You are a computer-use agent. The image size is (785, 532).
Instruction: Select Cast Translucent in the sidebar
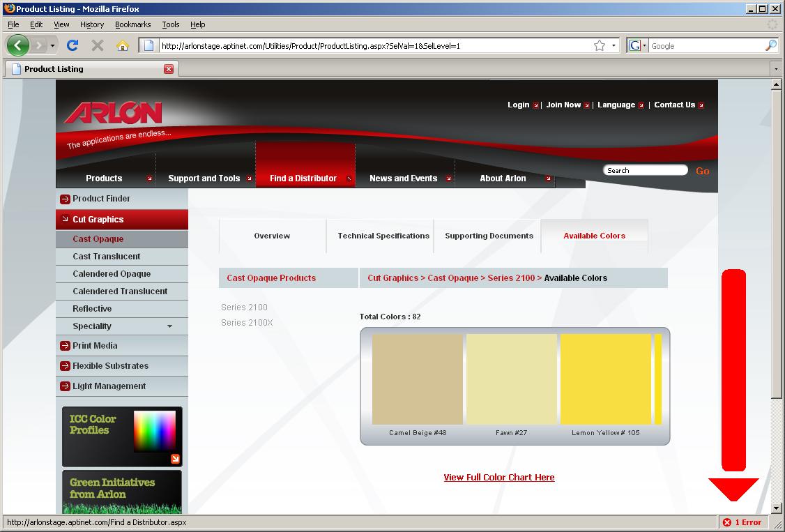click(122, 257)
